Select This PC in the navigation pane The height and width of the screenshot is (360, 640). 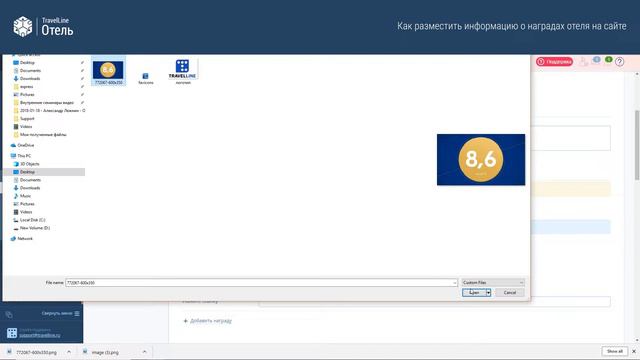(x=24, y=156)
